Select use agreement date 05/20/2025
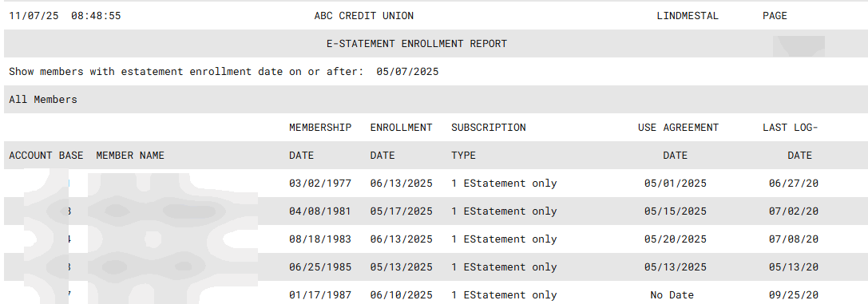Viewport: 868px width, 304px height. [676, 239]
